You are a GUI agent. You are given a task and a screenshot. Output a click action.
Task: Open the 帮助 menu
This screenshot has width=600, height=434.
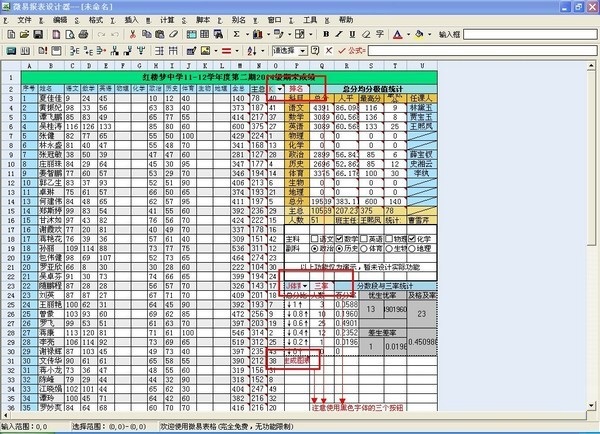pos(346,20)
